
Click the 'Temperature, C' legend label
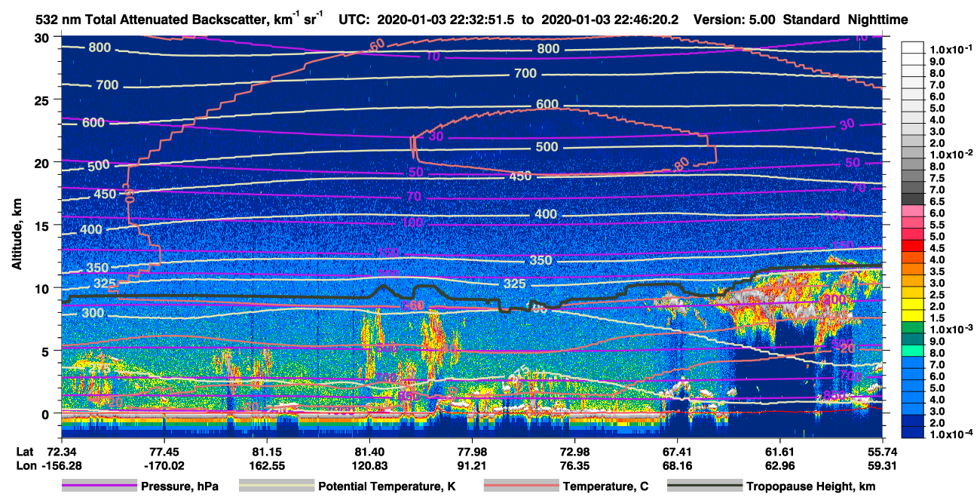coord(605,486)
